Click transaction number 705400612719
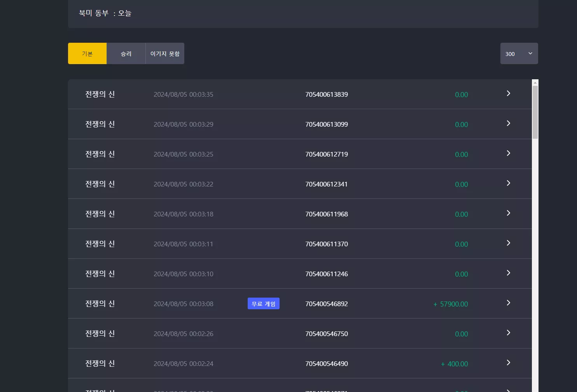The image size is (577, 392). (327, 154)
